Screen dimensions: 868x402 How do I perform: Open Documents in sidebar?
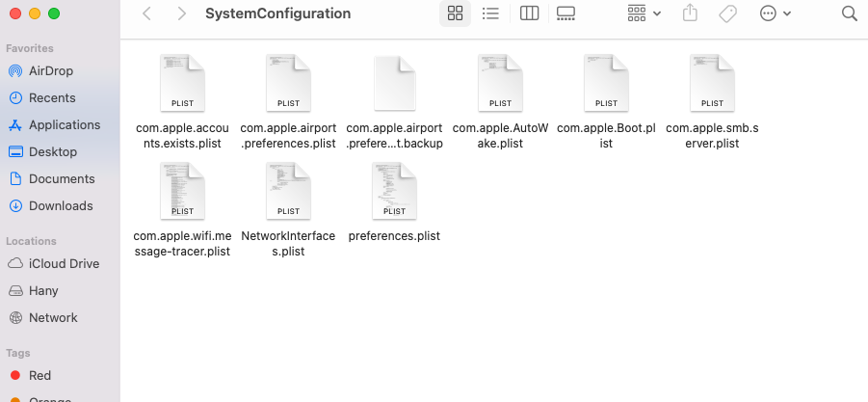(x=60, y=179)
